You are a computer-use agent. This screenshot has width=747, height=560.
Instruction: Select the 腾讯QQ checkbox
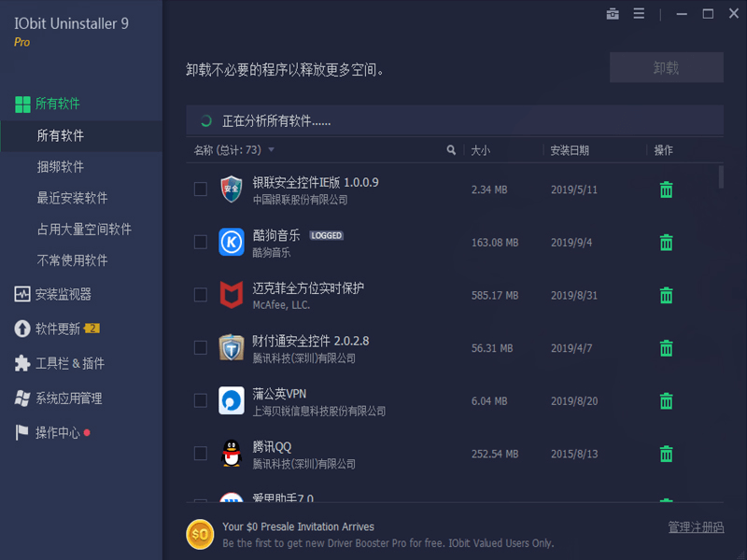coord(201,454)
